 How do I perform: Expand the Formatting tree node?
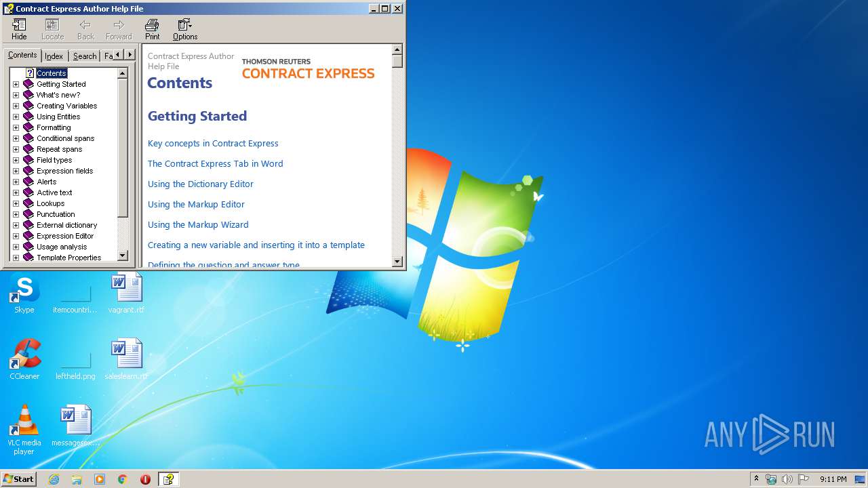(16, 127)
